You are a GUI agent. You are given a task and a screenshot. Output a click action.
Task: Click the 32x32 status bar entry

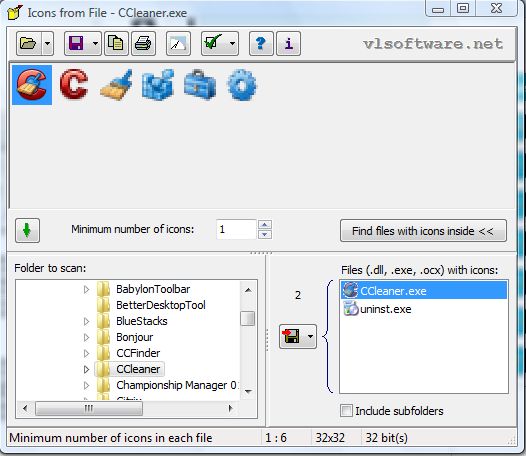click(330, 438)
